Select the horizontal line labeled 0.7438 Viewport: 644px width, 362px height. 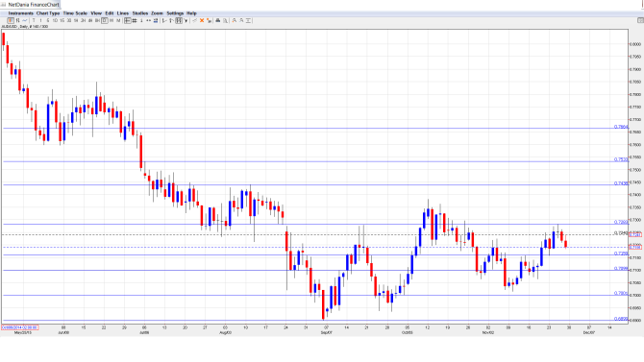coord(315,184)
